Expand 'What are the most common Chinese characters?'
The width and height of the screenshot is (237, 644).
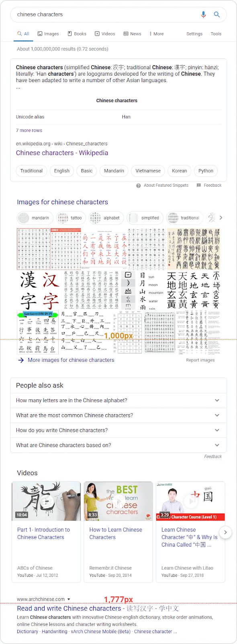point(118,415)
